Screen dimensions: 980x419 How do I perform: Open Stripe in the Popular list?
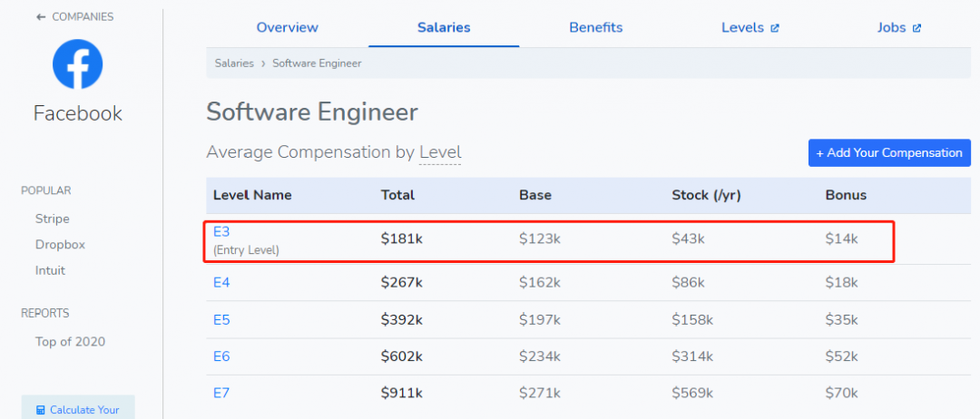[53, 219]
